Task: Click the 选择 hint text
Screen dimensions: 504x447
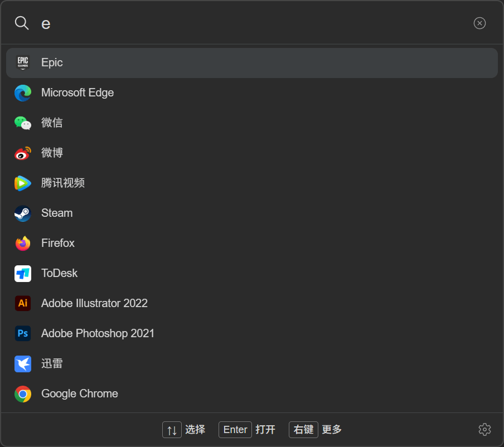Action: [195, 430]
